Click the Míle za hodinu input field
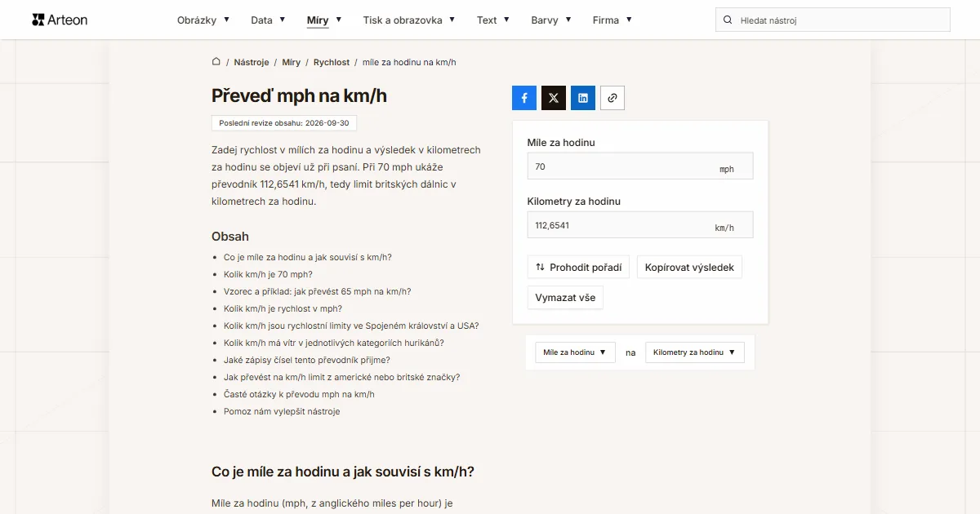The image size is (980, 514). pos(640,166)
